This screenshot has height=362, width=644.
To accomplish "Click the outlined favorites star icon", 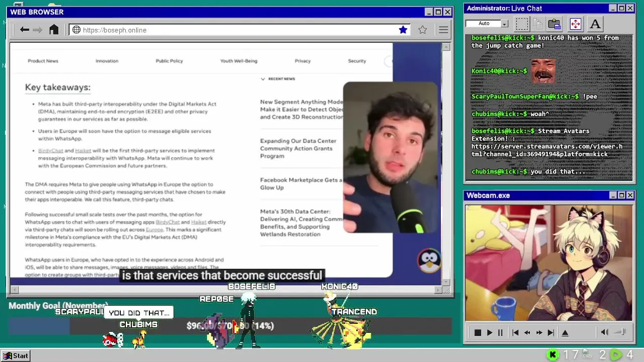I will pyautogui.click(x=423, y=30).
